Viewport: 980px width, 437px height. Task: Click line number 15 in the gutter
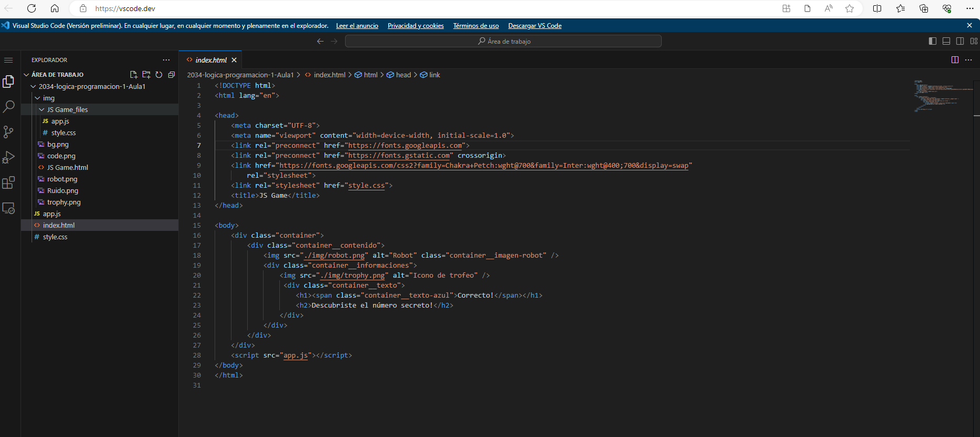coord(197,225)
